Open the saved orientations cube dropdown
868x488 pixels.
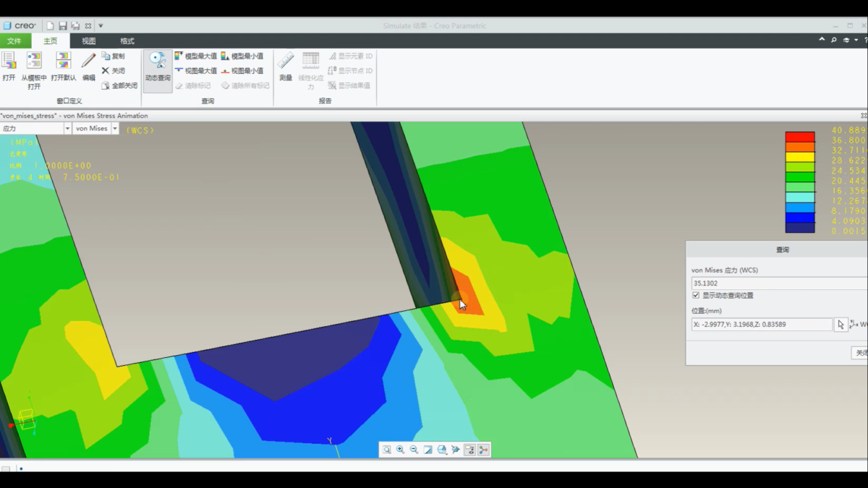tap(442, 450)
